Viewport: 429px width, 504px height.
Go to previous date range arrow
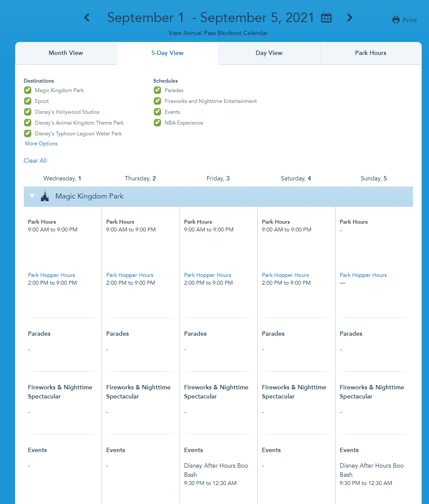point(87,18)
